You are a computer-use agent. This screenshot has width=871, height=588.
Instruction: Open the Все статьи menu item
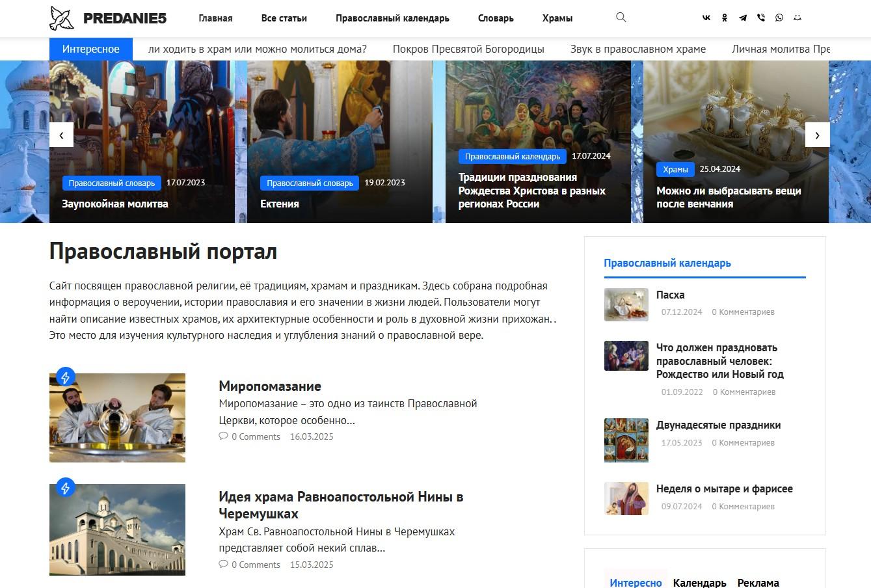[x=284, y=18]
